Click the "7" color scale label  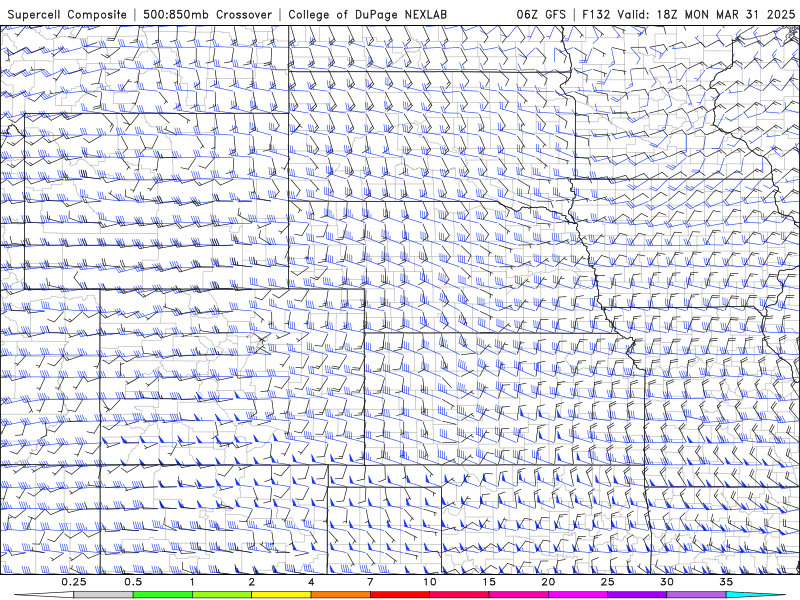(x=370, y=582)
